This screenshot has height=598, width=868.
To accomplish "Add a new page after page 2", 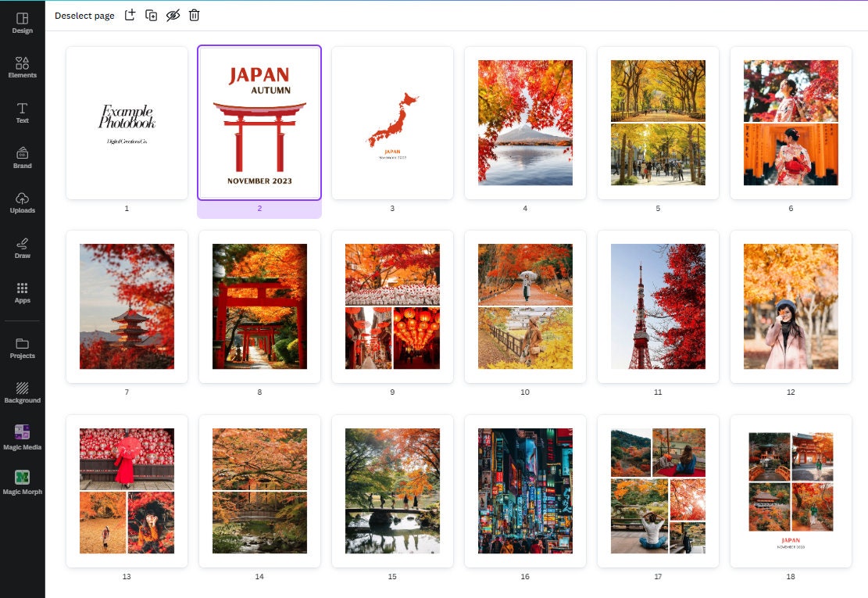I will [x=130, y=15].
